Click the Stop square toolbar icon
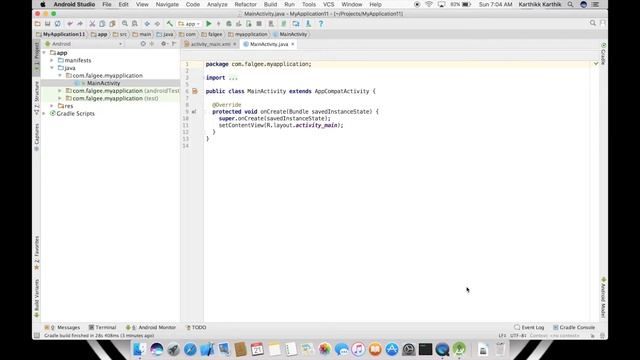The width and height of the screenshot is (640, 360). (259, 24)
